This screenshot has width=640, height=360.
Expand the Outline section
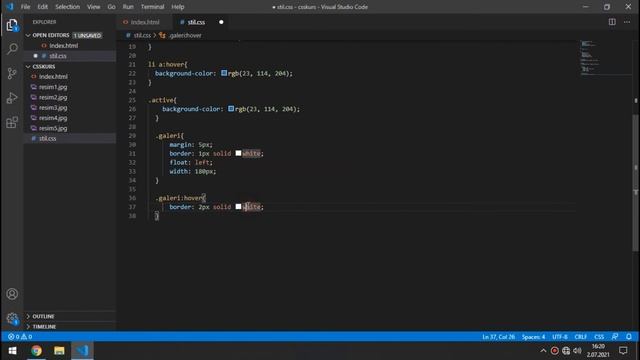(70, 316)
